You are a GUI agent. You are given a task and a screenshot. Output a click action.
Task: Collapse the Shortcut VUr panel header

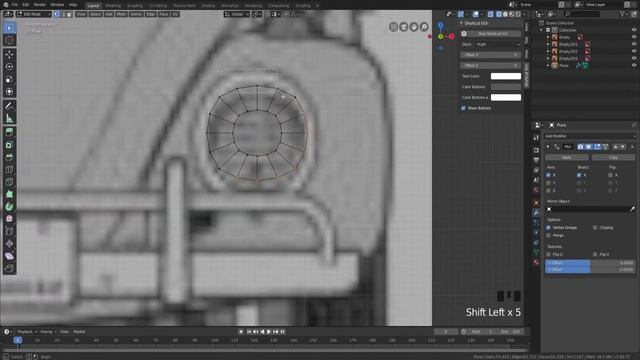(461, 23)
